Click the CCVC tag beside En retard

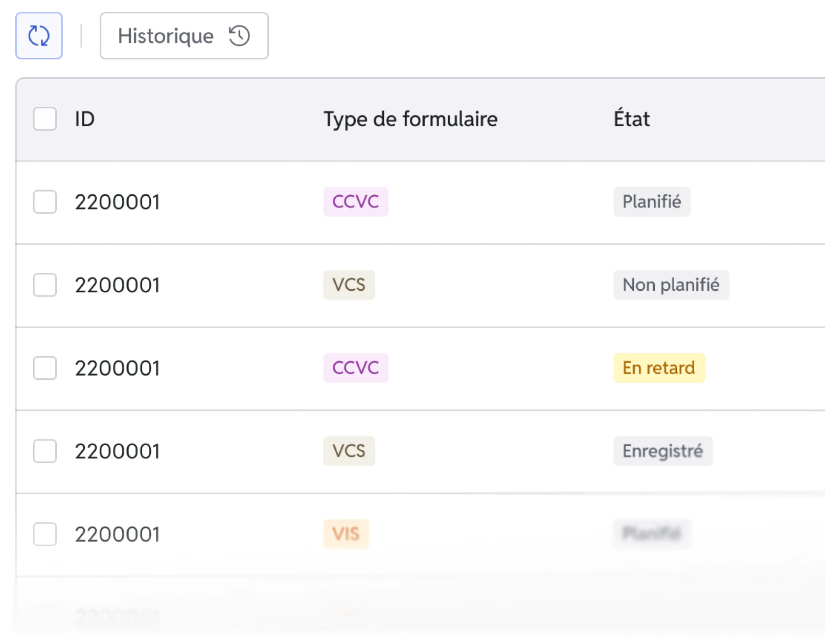point(356,368)
